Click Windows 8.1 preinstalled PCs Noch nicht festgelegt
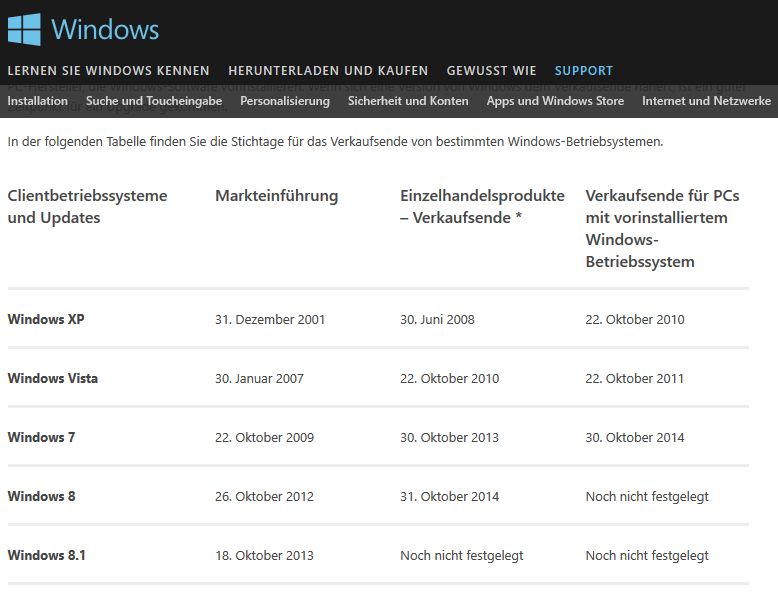The width and height of the screenshot is (778, 599). pyautogui.click(x=647, y=556)
